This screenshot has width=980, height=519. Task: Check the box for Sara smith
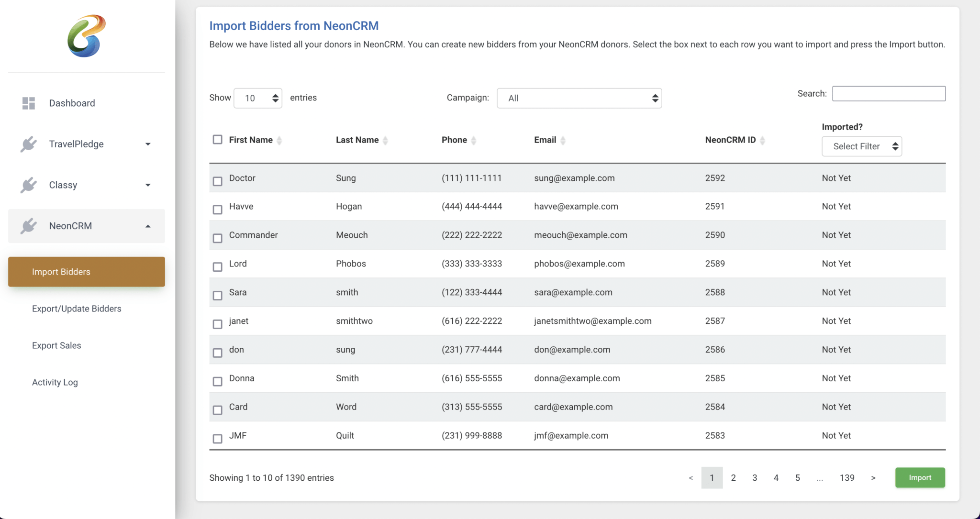(x=218, y=296)
